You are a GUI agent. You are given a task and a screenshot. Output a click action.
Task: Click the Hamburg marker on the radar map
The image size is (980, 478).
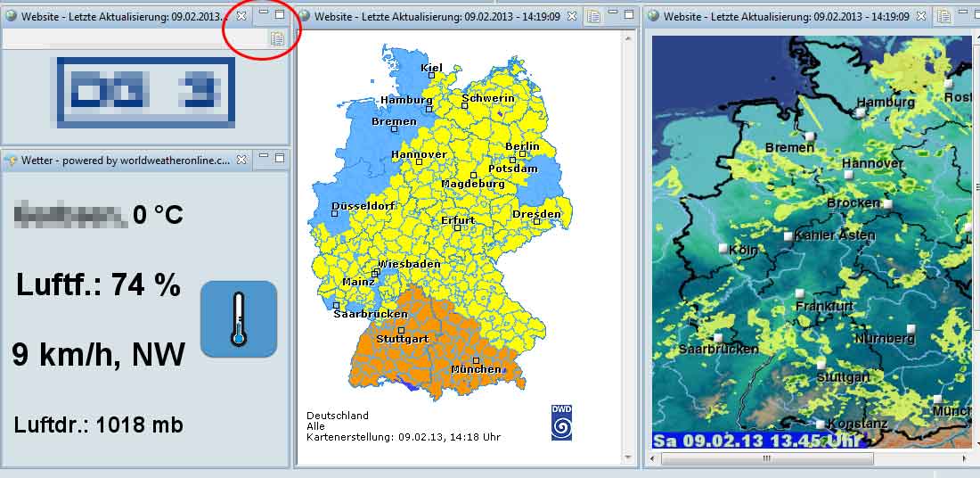point(859,113)
